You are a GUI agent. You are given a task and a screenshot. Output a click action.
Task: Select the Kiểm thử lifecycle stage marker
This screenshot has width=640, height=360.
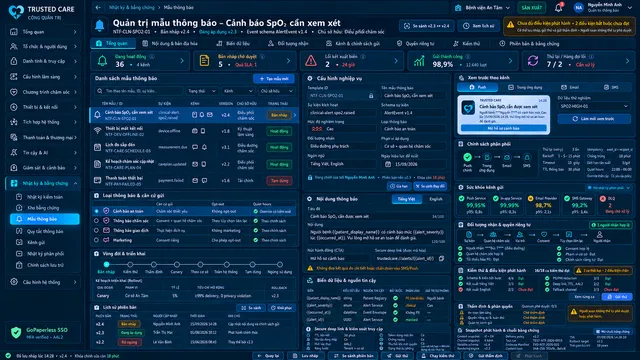click(x=130, y=264)
